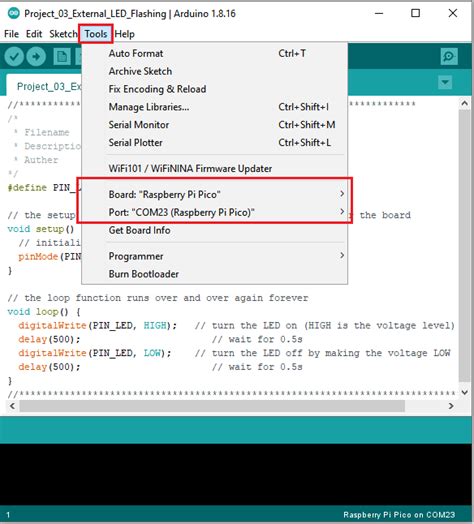Open Manage Libraries...
Screen dimensions: 474x524
[x=215, y=107]
